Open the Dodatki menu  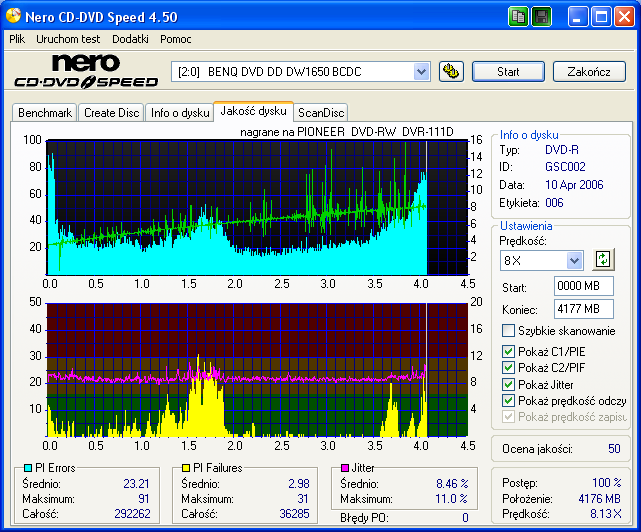tap(130, 39)
